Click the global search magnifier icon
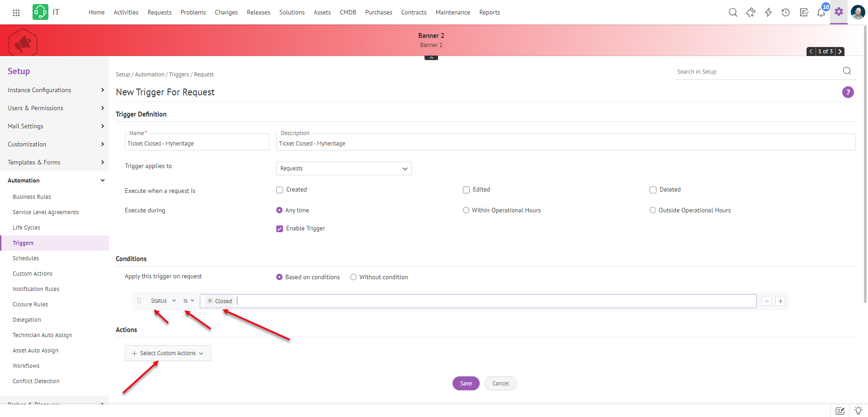 tap(733, 13)
